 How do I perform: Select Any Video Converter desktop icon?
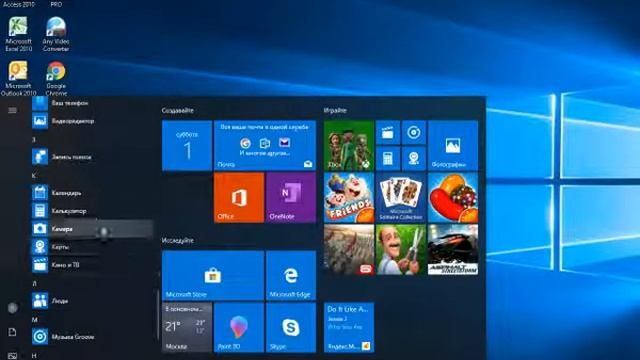[56, 34]
